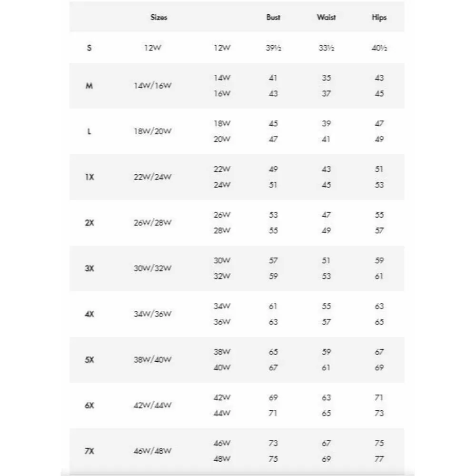This screenshot has width=476, height=476.
Task: Click the 22W/24W size range cell
Action: click(x=152, y=177)
